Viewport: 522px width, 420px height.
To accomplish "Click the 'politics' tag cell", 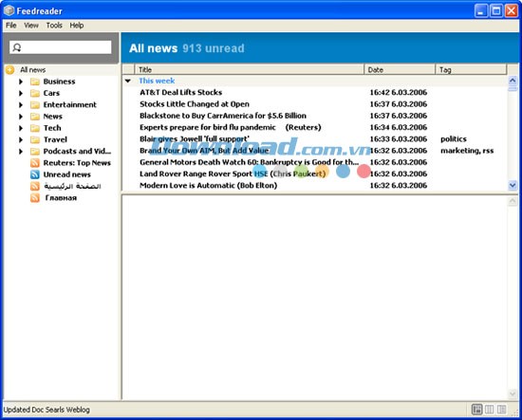I will (x=454, y=139).
